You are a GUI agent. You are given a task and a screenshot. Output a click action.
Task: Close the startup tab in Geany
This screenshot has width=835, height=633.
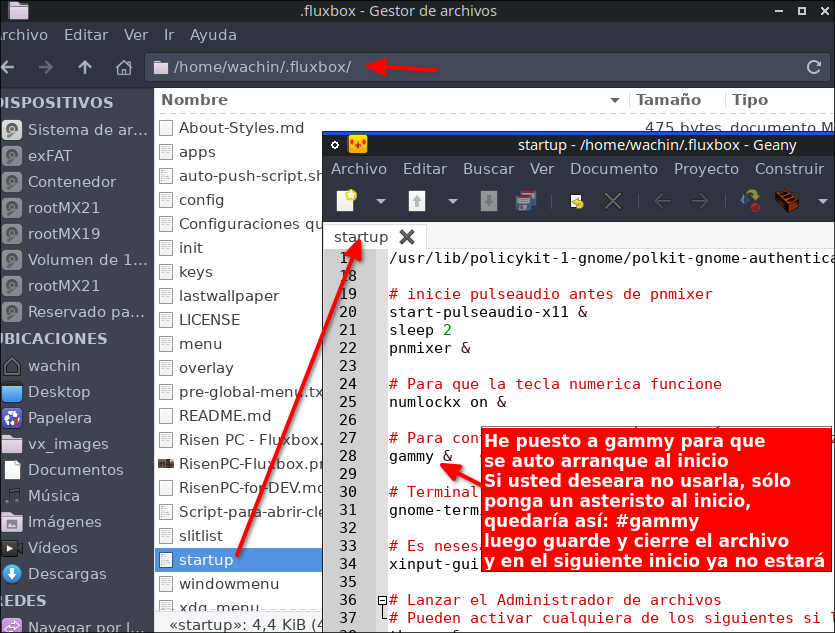coord(407,237)
